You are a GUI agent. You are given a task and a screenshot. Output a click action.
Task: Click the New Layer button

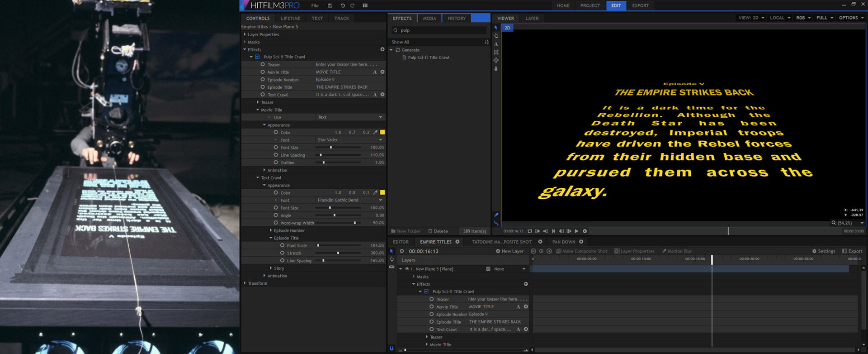tap(509, 251)
